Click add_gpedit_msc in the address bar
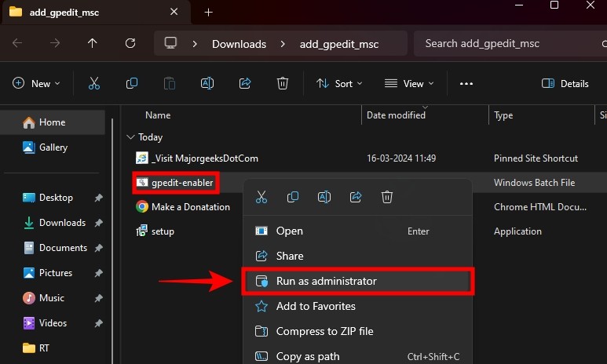 tap(339, 45)
